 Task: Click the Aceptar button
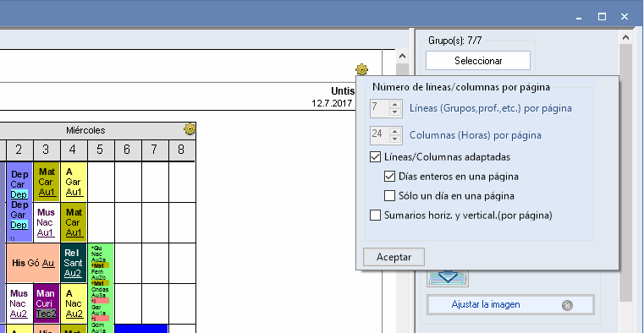(394, 257)
